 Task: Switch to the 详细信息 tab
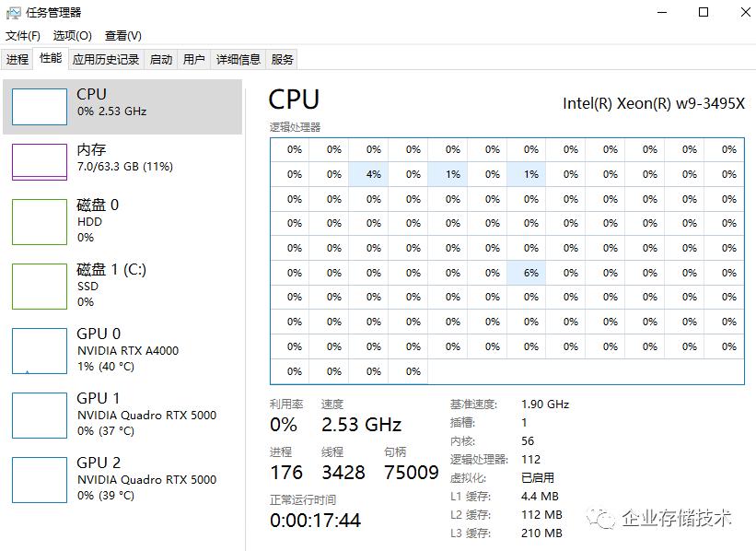pyautogui.click(x=238, y=59)
